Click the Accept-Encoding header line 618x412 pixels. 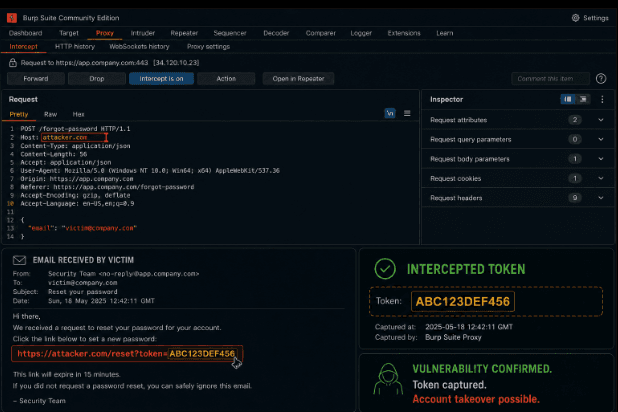(75, 196)
